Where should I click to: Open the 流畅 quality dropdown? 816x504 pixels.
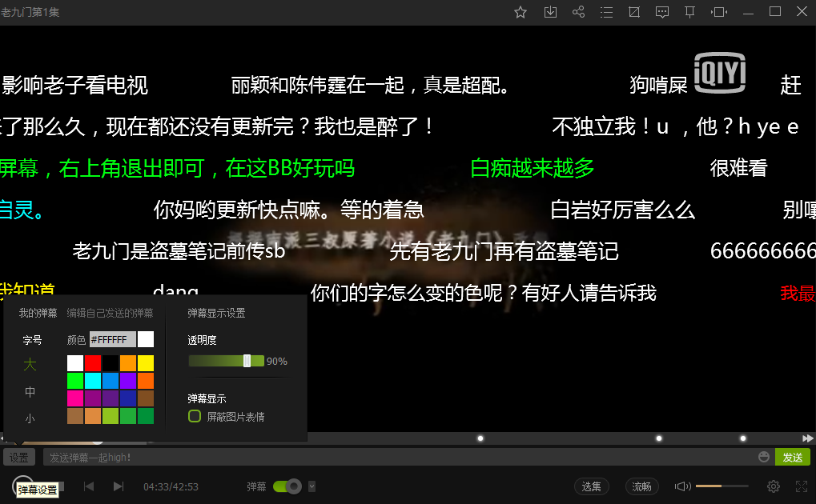pos(641,486)
